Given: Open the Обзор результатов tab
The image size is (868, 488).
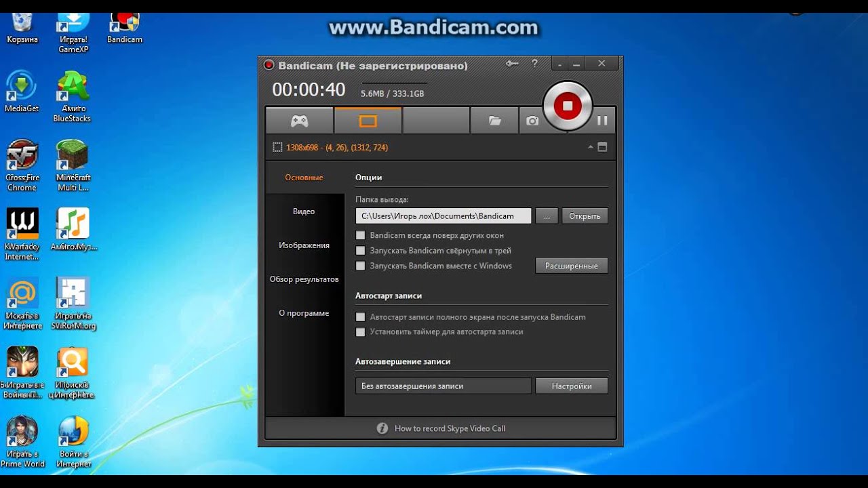Looking at the screenshot, I should pyautogui.click(x=304, y=279).
